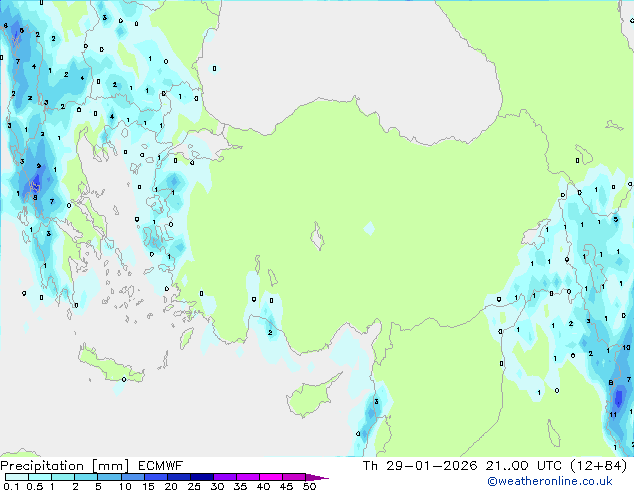This screenshot has width=634, height=490.
Task: Click the 35–40 mm violet legend swatch
Action: pyautogui.click(x=248, y=477)
